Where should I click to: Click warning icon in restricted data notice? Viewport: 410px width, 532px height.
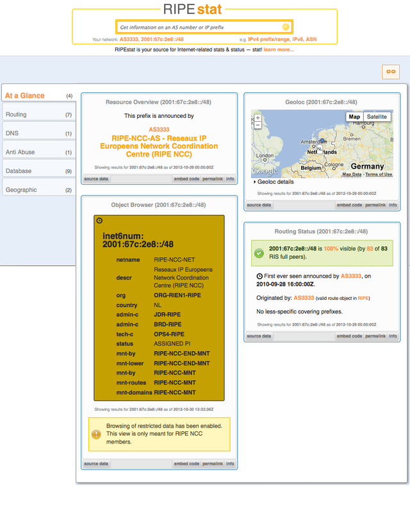[x=96, y=435]
